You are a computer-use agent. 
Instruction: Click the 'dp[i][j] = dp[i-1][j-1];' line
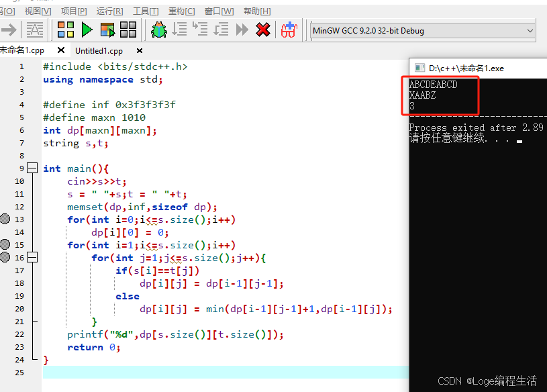(x=212, y=283)
